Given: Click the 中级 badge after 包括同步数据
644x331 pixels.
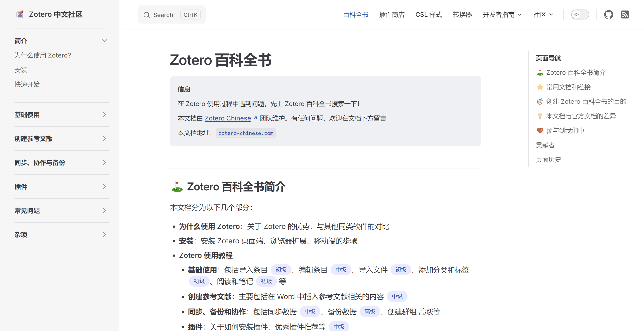Looking at the screenshot, I should tap(310, 312).
